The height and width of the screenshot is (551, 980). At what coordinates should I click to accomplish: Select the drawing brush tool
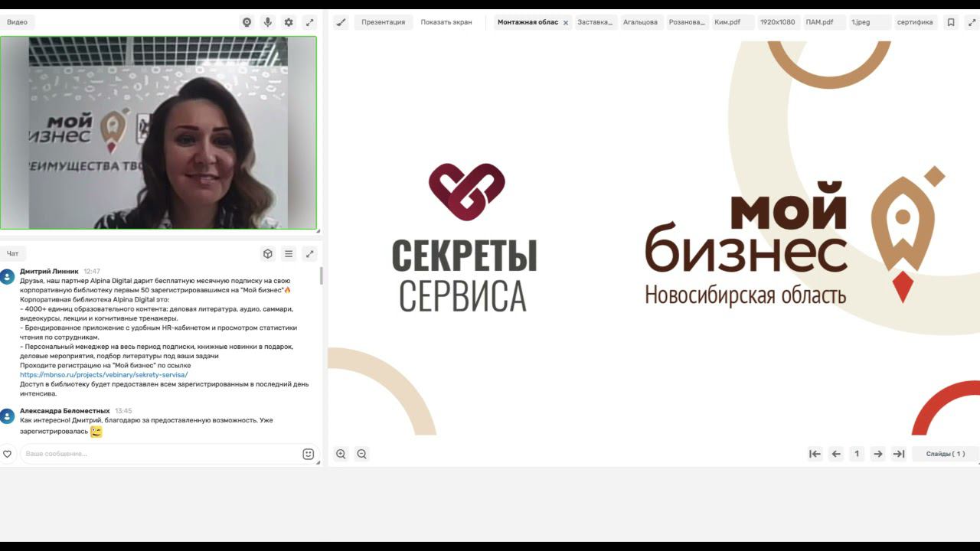341,22
